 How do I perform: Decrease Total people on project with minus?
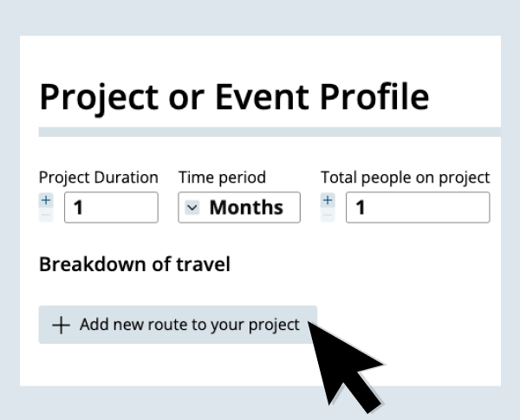328,215
